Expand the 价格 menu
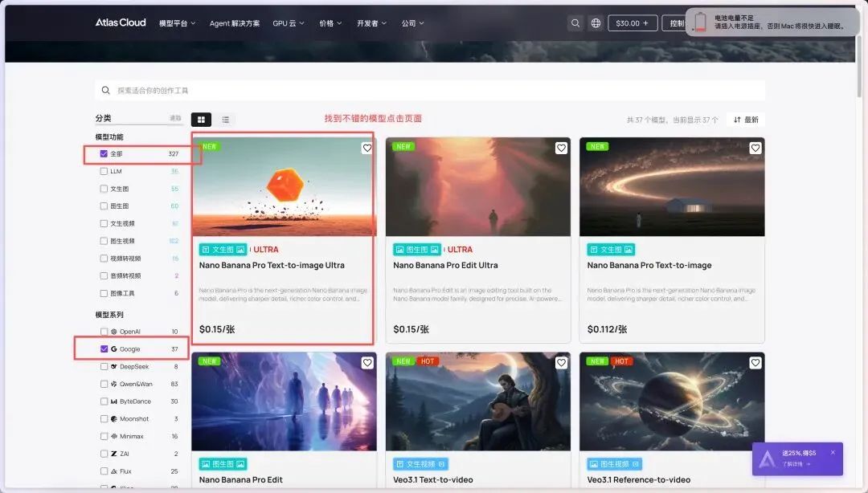Viewport: 868px width, 493px height. (x=330, y=23)
